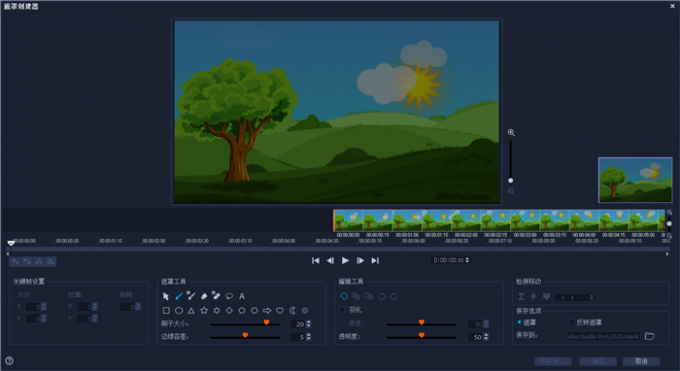The image size is (680, 371).
Task: Adjust motion detection timecode spinner
Action: tap(592, 297)
